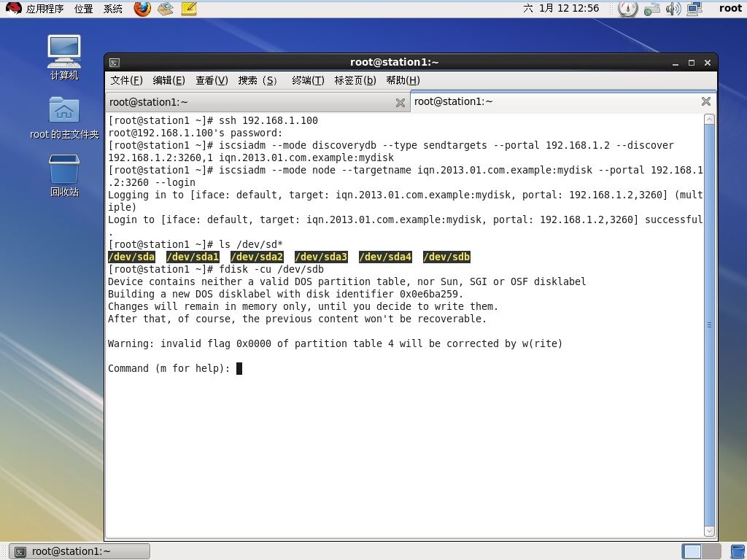Image resolution: width=747 pixels, height=560 pixels.
Task: Click the terminal scrollbar down arrow
Action: click(x=709, y=531)
